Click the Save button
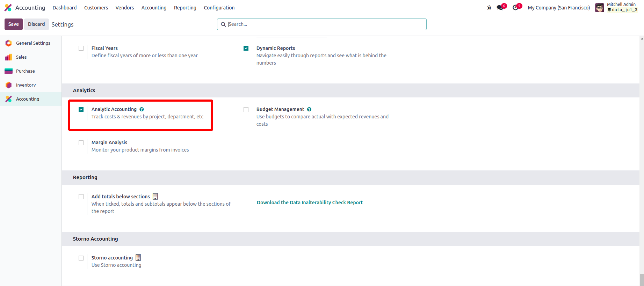Screen dimensions: 644x286 point(14,24)
